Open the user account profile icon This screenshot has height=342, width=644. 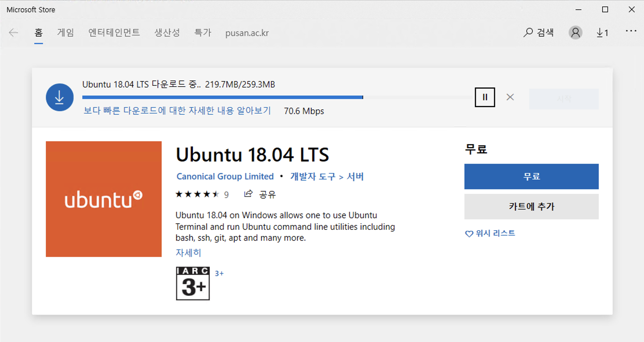pos(575,32)
